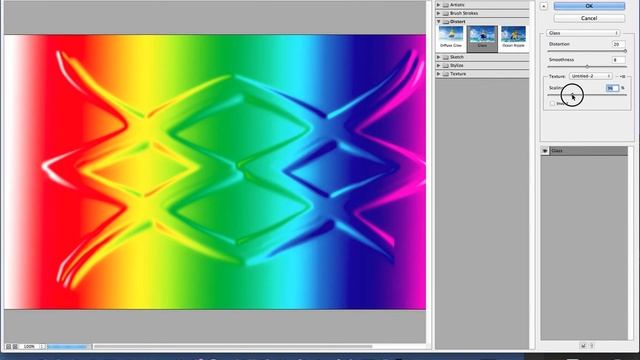Click the Artistic folder icon
This screenshot has height=360, width=640.
coord(446,5)
